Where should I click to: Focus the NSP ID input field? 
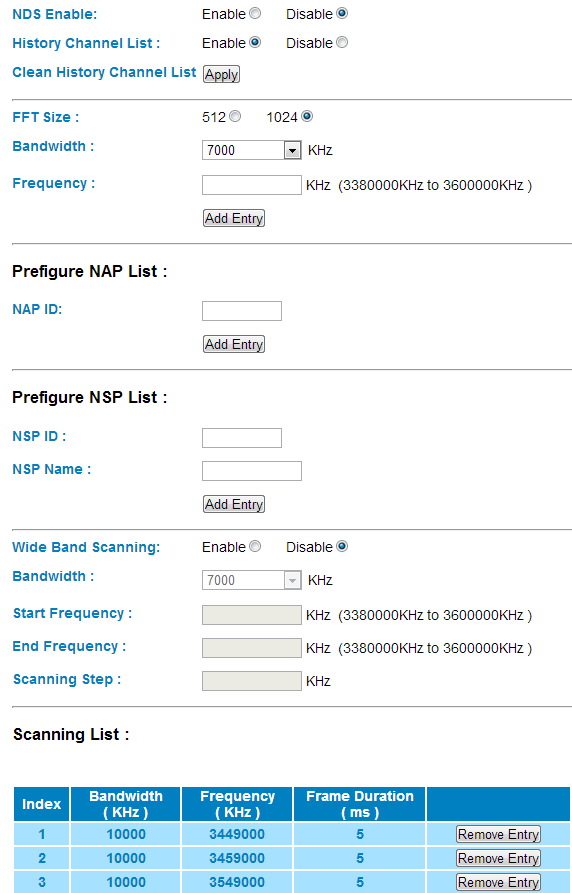pos(242,438)
